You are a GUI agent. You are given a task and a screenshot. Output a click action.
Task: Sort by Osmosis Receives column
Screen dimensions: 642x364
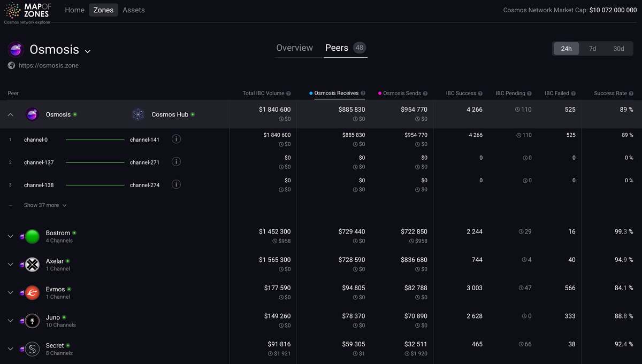[x=337, y=94]
